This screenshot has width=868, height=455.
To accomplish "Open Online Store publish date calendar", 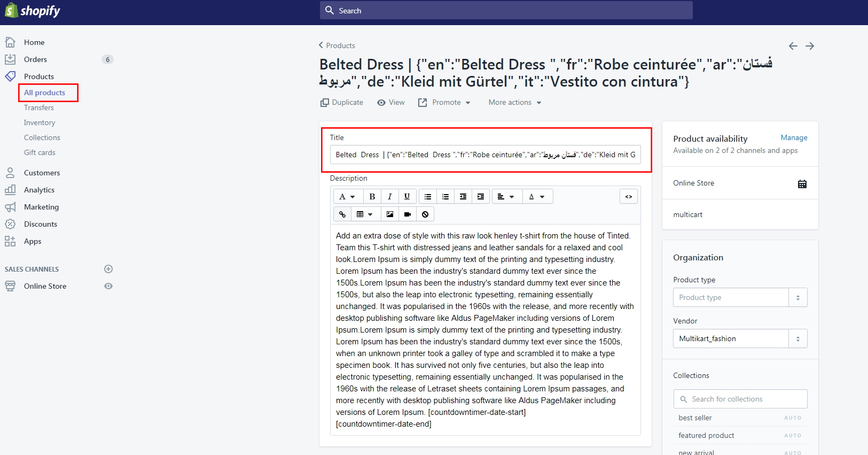I will [x=802, y=184].
